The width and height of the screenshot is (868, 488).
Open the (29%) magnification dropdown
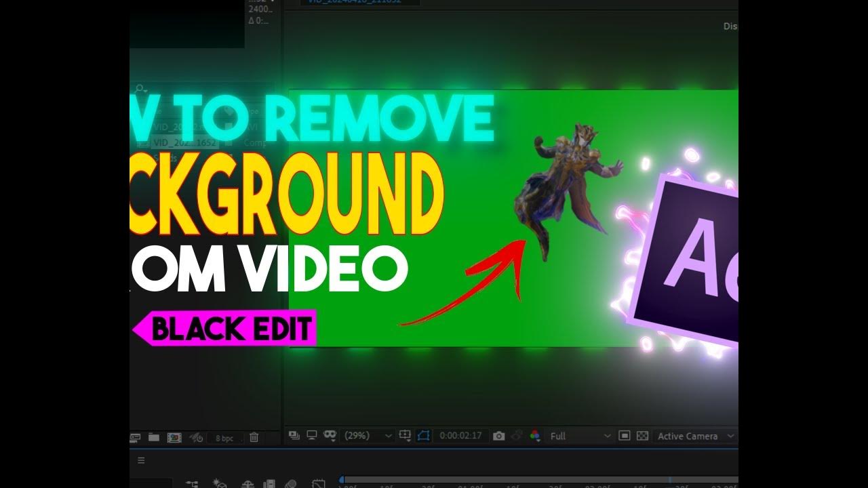point(368,436)
